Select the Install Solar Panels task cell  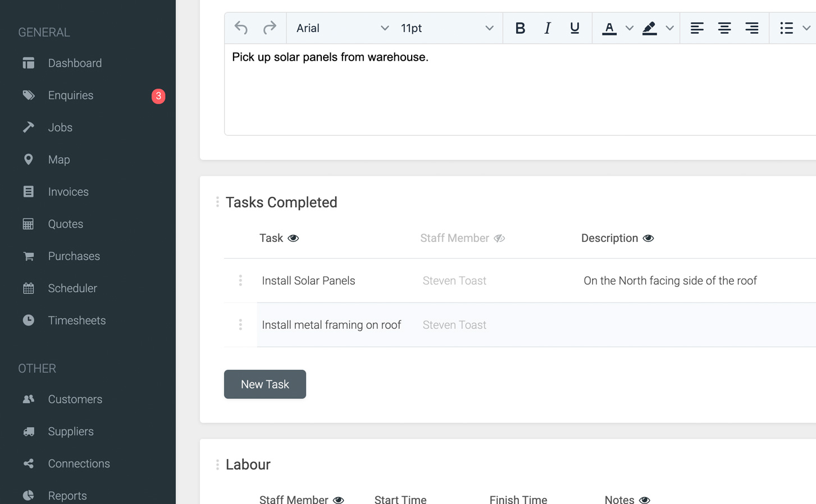pyautogui.click(x=308, y=281)
